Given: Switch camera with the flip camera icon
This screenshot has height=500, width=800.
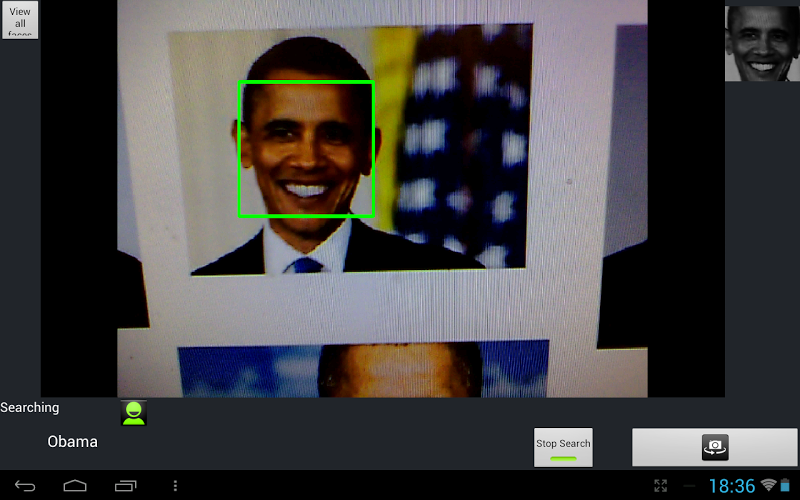Looking at the screenshot, I should pos(714,447).
